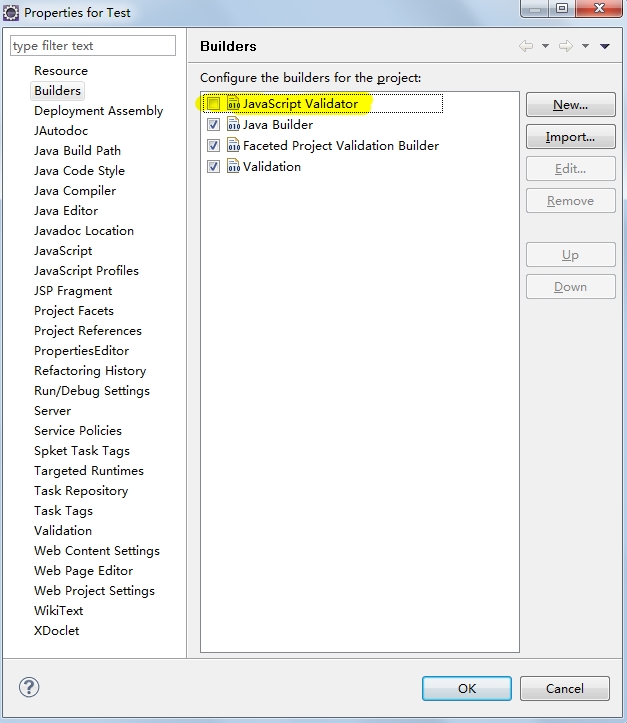627x723 pixels.
Task: Click the Down button
Action: tap(571, 287)
